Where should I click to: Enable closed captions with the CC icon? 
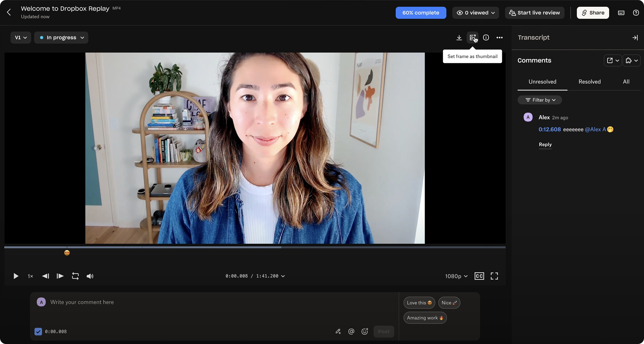479,276
